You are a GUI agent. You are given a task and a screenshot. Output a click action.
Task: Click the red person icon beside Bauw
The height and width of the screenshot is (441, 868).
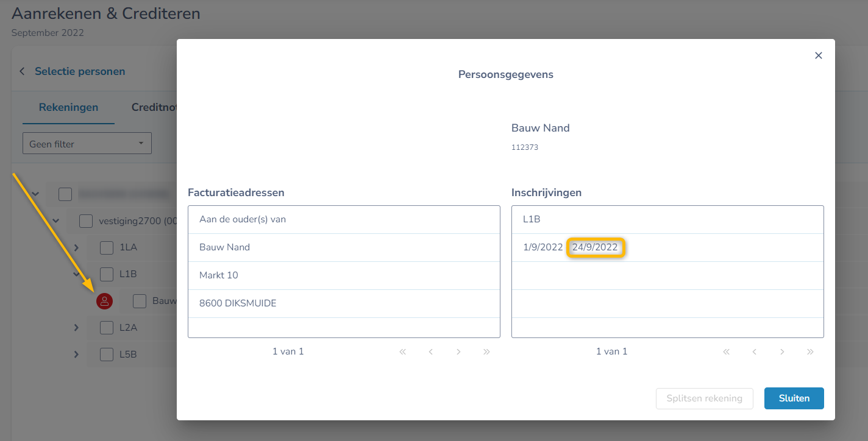point(105,301)
